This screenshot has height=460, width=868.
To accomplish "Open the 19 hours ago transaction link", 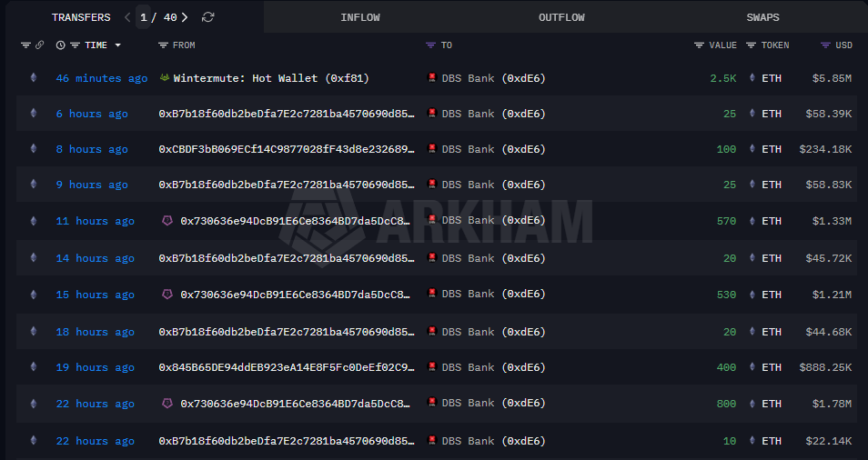I will tap(96, 367).
